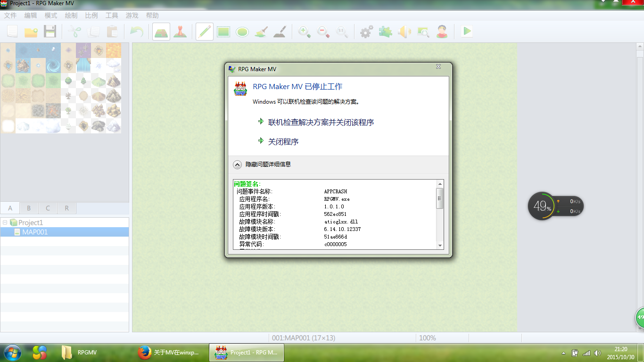Image resolution: width=644 pixels, height=362 pixels.
Task: Open the Plugin Manager puzzle icon
Action: pos(385,32)
